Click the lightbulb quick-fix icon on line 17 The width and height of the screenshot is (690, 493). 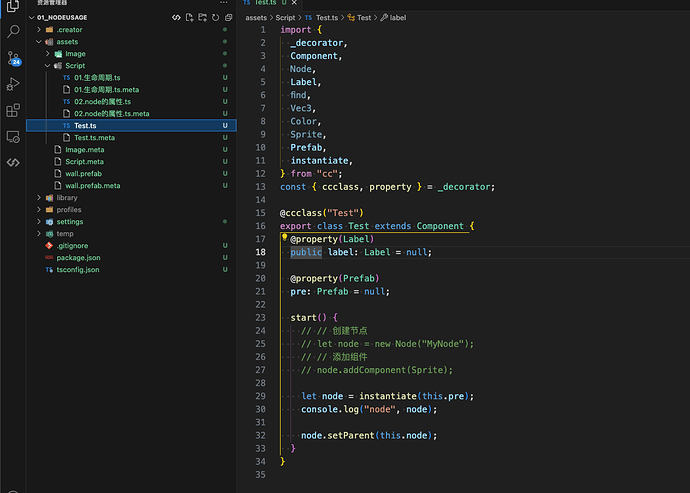tap(285, 239)
